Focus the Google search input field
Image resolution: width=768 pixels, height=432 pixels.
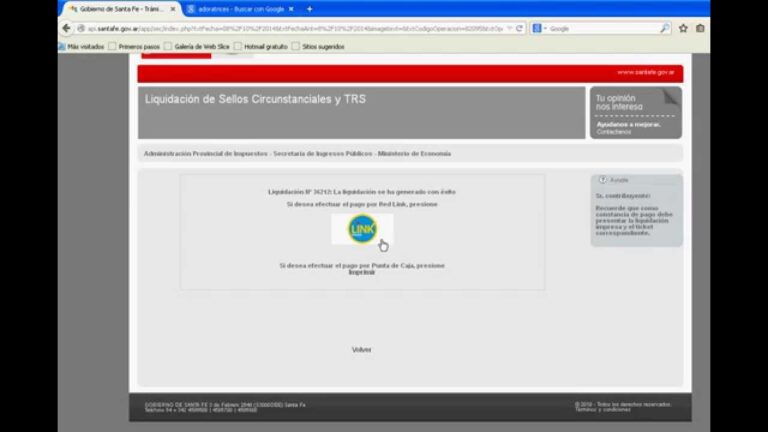coord(603,29)
